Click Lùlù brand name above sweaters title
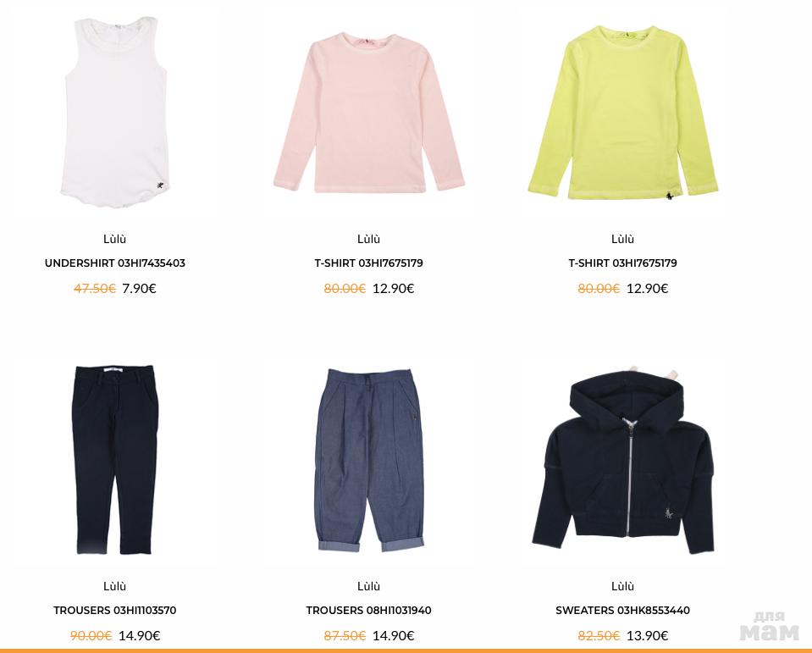Image resolution: width=812 pixels, height=653 pixels. 623,586
